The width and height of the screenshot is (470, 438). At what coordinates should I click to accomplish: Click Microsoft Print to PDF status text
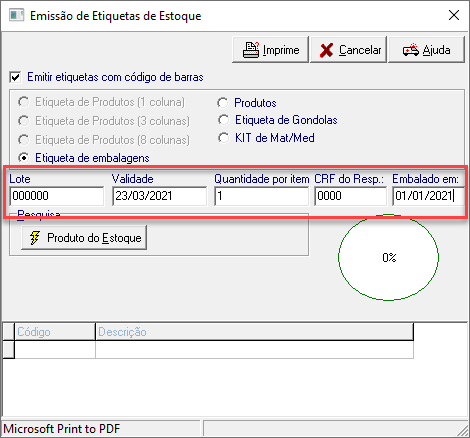tap(62, 429)
